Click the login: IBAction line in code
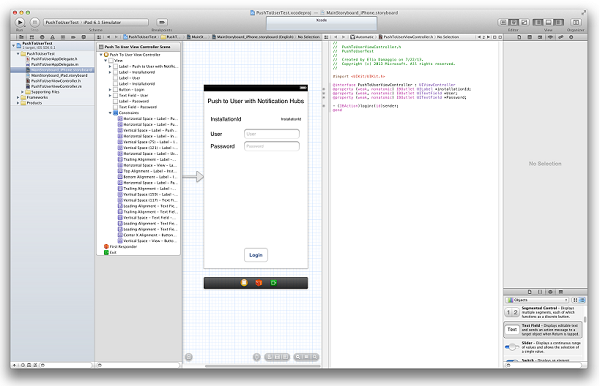 click(365, 106)
